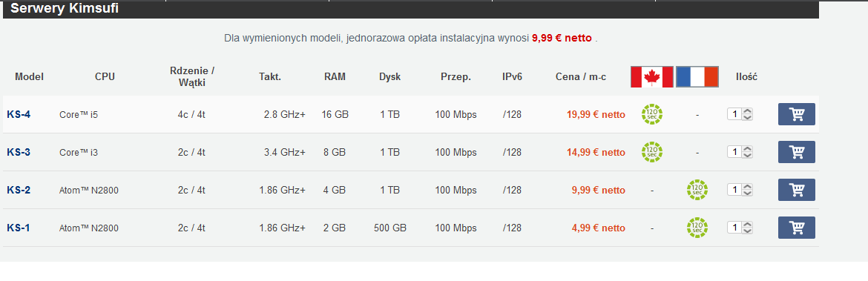Open the KS-1 model link
This screenshot has height=281, width=868.
[x=19, y=228]
